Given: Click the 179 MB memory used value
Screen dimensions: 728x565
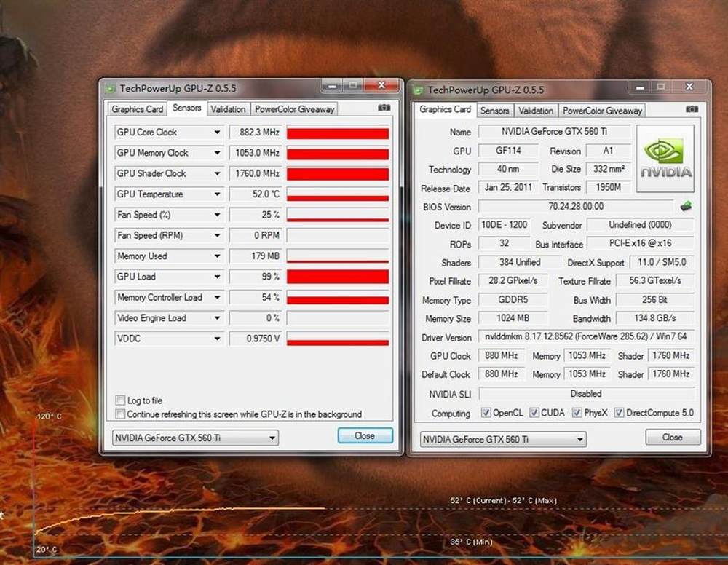Looking at the screenshot, I should (x=256, y=256).
